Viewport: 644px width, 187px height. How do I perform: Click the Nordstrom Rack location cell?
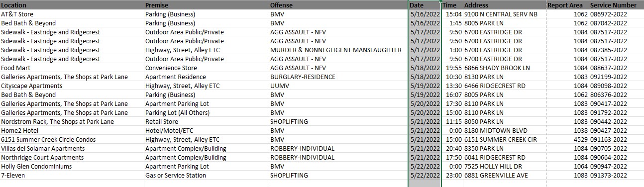[72, 121]
